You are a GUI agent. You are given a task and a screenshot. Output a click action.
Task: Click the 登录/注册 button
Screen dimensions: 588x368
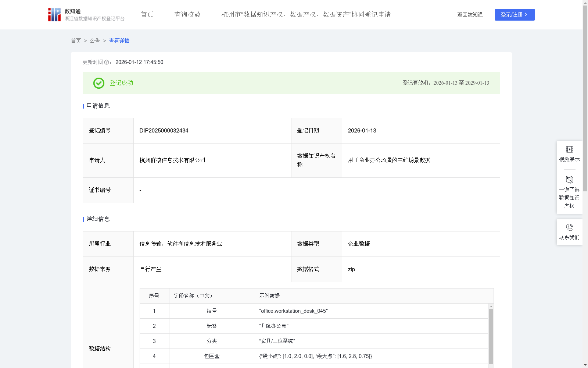(x=514, y=15)
